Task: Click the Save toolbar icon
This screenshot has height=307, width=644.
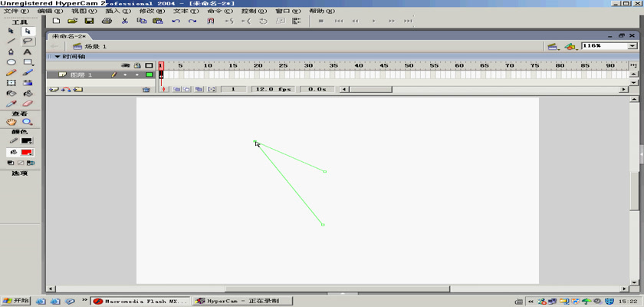Action: pyautogui.click(x=89, y=21)
